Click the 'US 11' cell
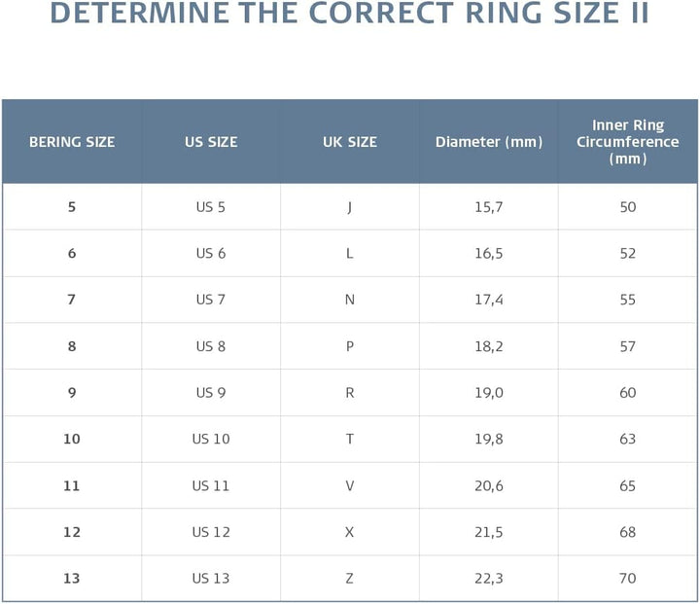The image size is (700, 604). [211, 485]
